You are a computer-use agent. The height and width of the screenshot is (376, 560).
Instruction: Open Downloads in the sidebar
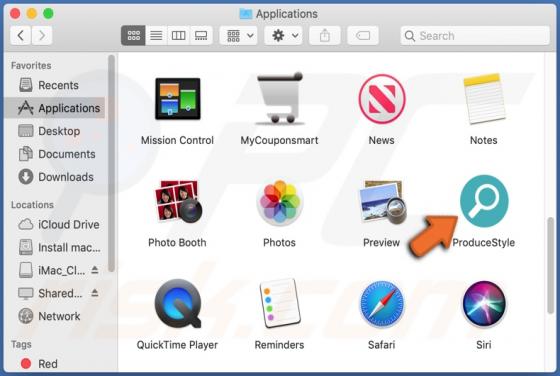[x=55, y=177]
